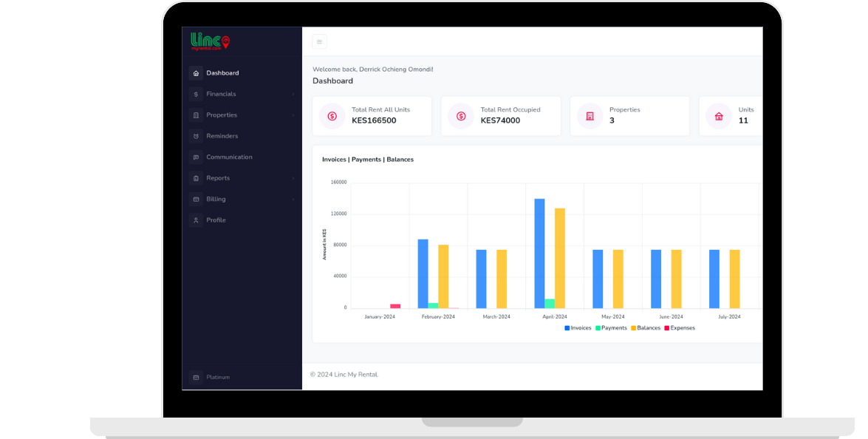Screen dimensions: 868x439
Task: Toggle Balances series in chart legend
Action: pos(646,328)
